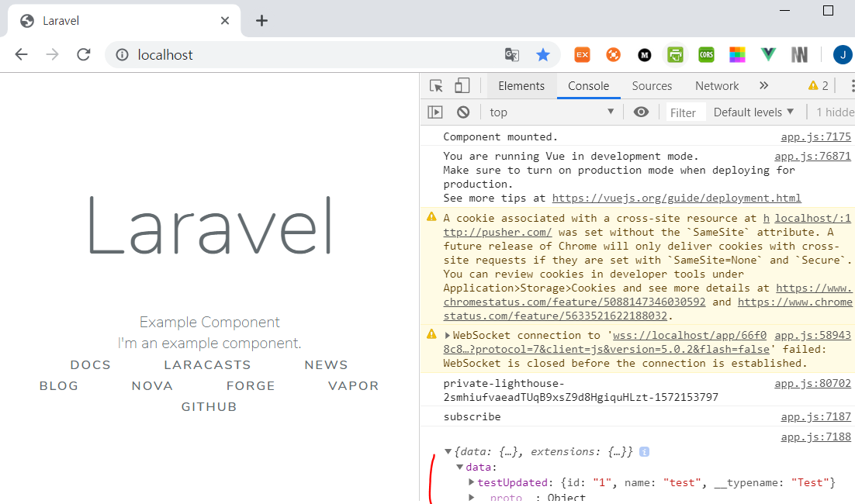
Task: Toggle the bookmark star for localhost
Action: tap(543, 54)
